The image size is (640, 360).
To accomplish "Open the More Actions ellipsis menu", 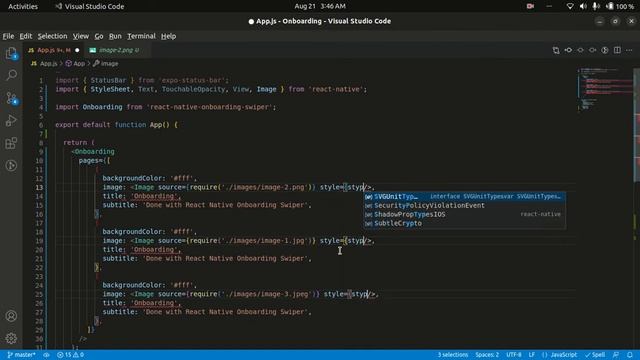I will [x=629, y=50].
